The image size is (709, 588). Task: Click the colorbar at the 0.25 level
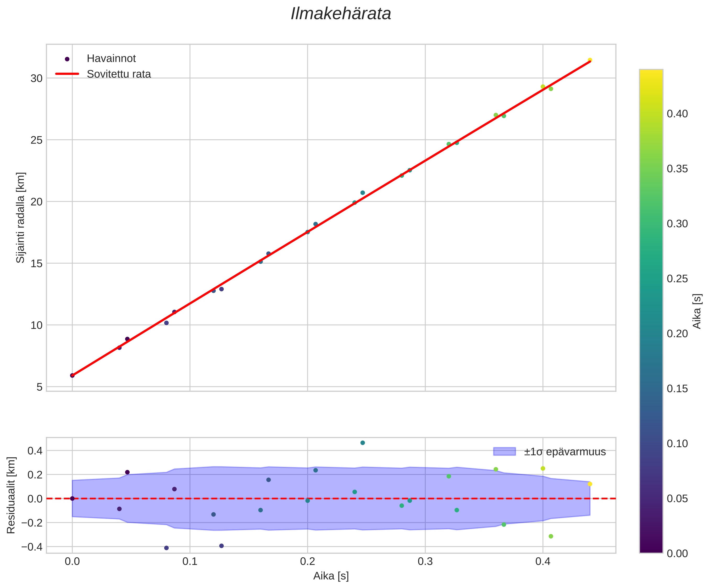pos(651,279)
